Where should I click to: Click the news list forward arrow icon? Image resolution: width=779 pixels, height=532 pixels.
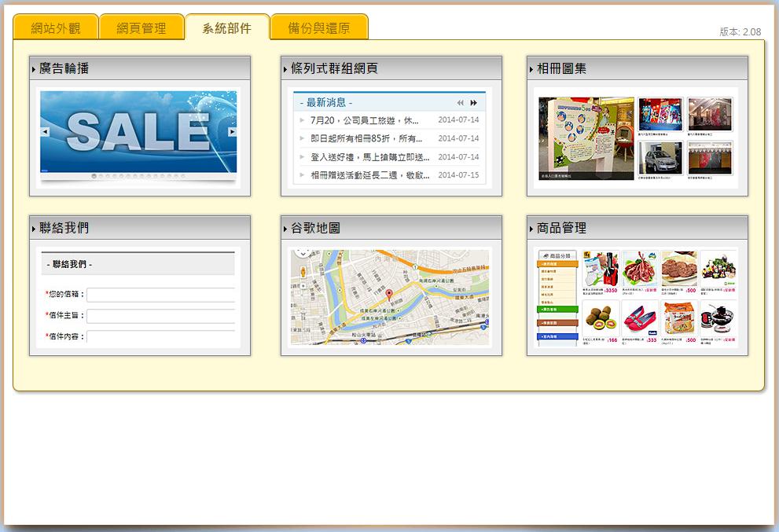[474, 103]
